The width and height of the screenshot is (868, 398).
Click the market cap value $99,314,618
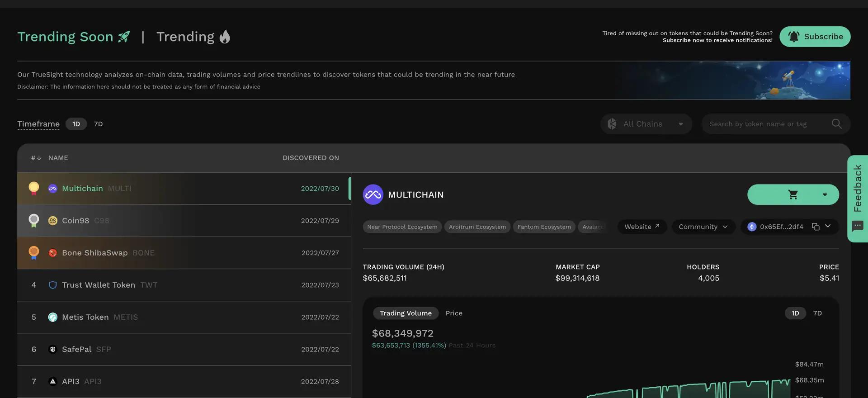[577, 278]
